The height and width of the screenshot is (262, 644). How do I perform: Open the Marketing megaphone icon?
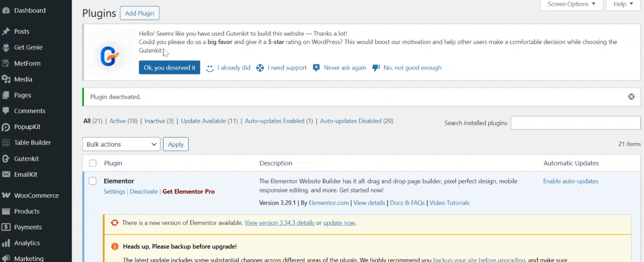[x=6, y=258]
